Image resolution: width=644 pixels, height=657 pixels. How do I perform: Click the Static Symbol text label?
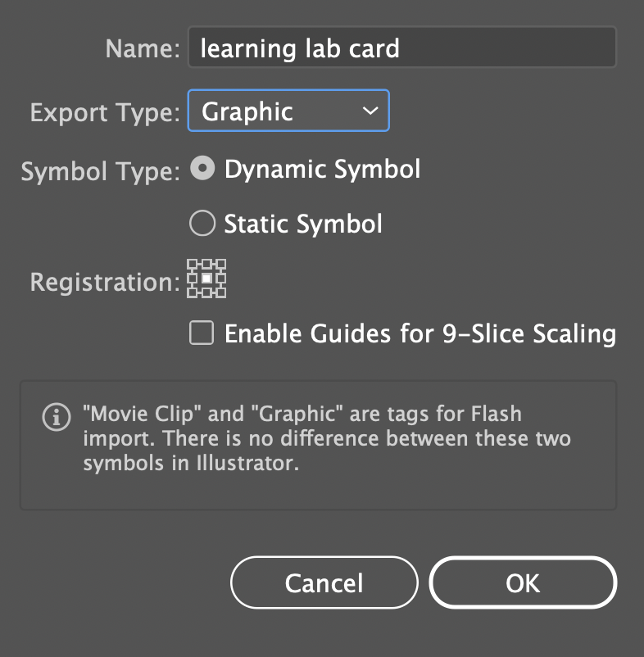tap(303, 224)
